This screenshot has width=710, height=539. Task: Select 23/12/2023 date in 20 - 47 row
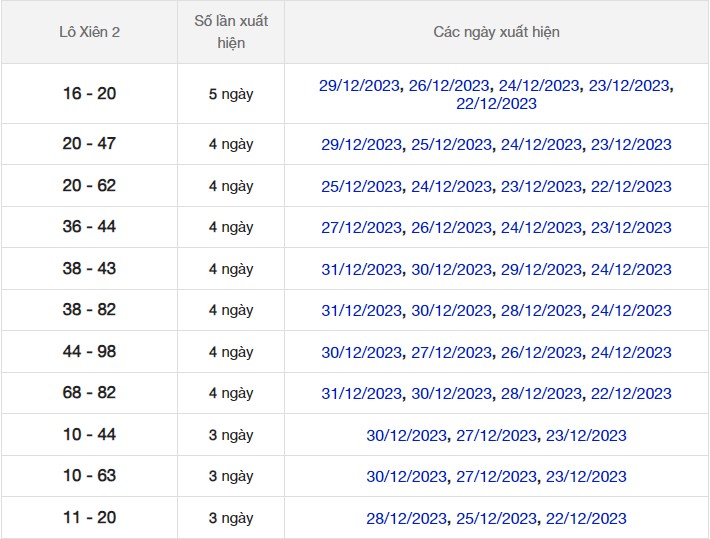point(631,145)
